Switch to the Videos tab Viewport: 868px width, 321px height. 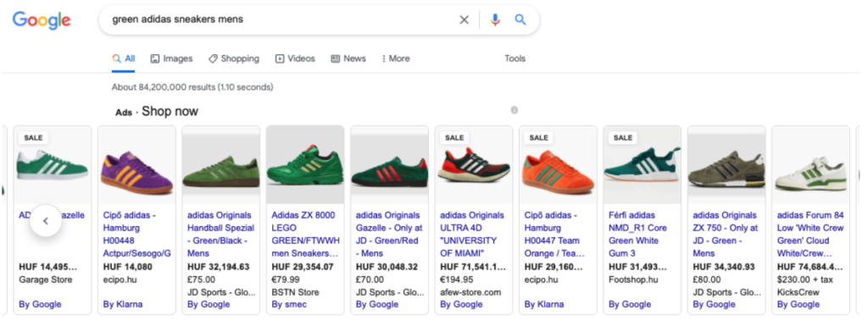(295, 58)
